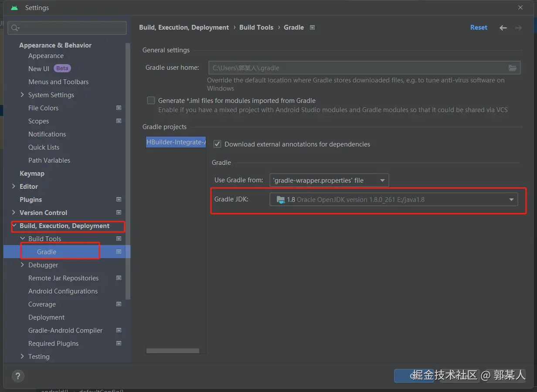Click the Android Studio logo in title bar

pos(14,8)
